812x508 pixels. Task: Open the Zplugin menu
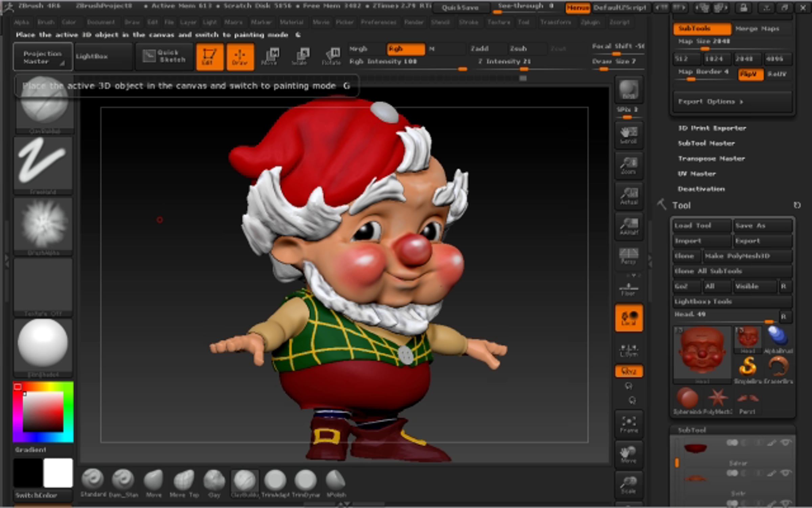pos(590,22)
